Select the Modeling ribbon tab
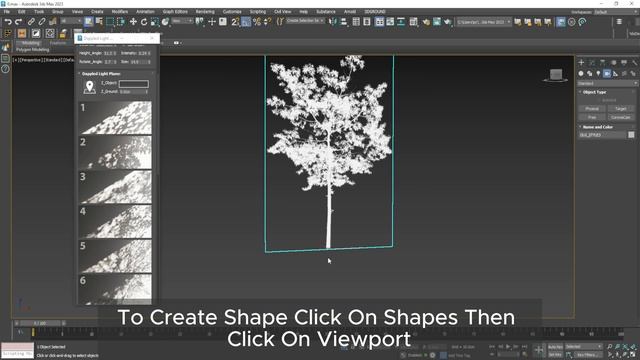The height and width of the screenshot is (360, 640). click(x=31, y=43)
